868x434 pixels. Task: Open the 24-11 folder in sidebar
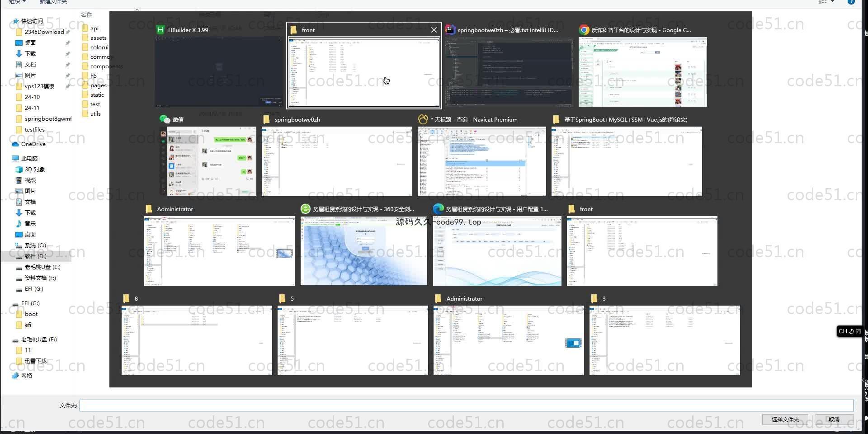click(32, 108)
